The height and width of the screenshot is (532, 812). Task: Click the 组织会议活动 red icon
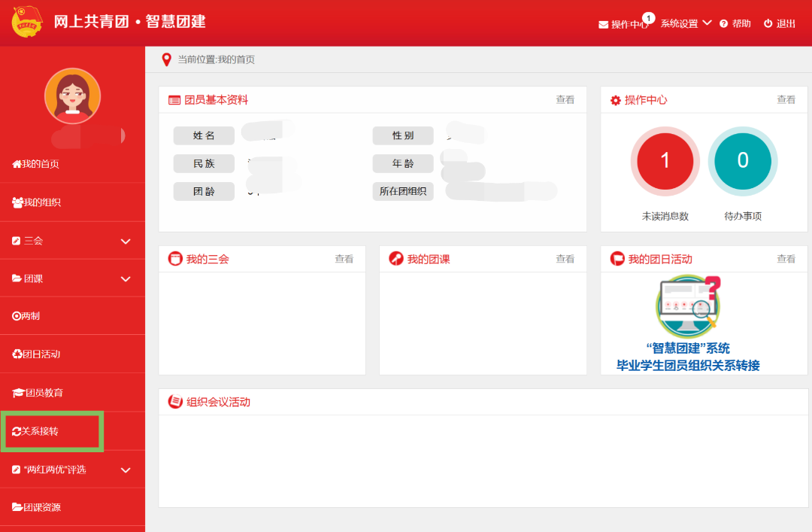175,402
